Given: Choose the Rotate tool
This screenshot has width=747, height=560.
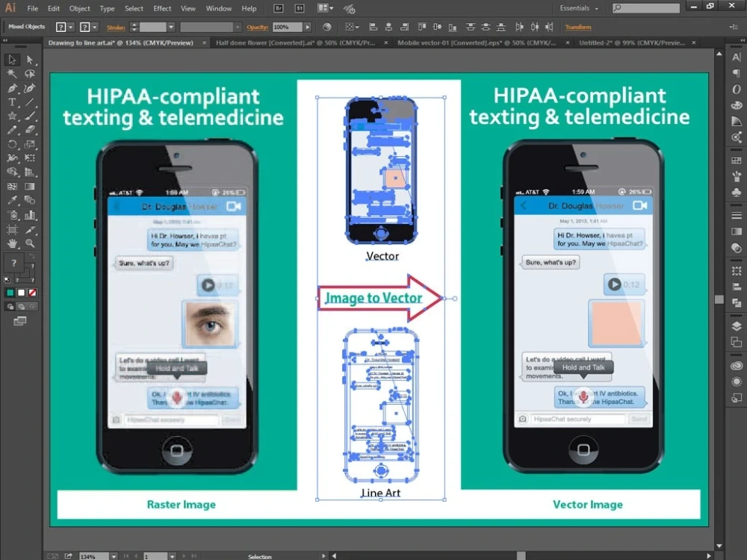Looking at the screenshot, I should tap(12, 144).
